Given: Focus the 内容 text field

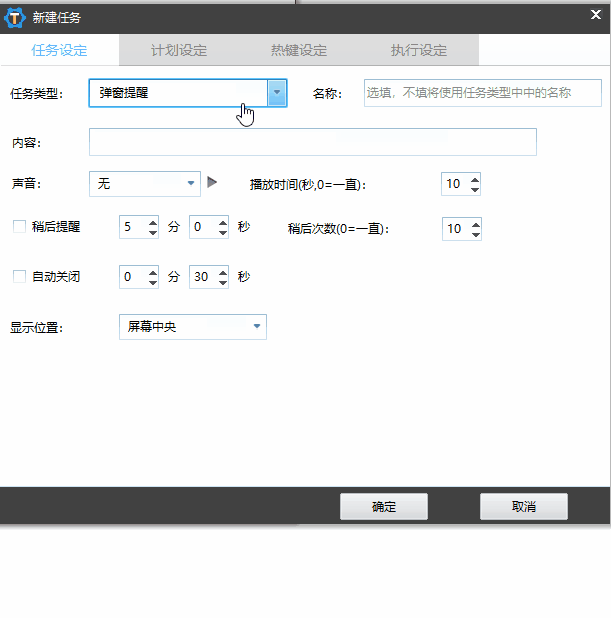Looking at the screenshot, I should pos(312,142).
